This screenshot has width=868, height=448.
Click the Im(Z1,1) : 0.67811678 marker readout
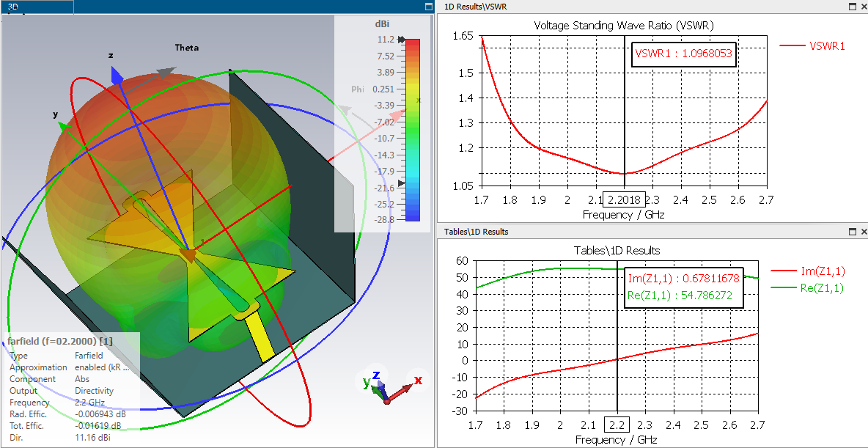tap(684, 277)
